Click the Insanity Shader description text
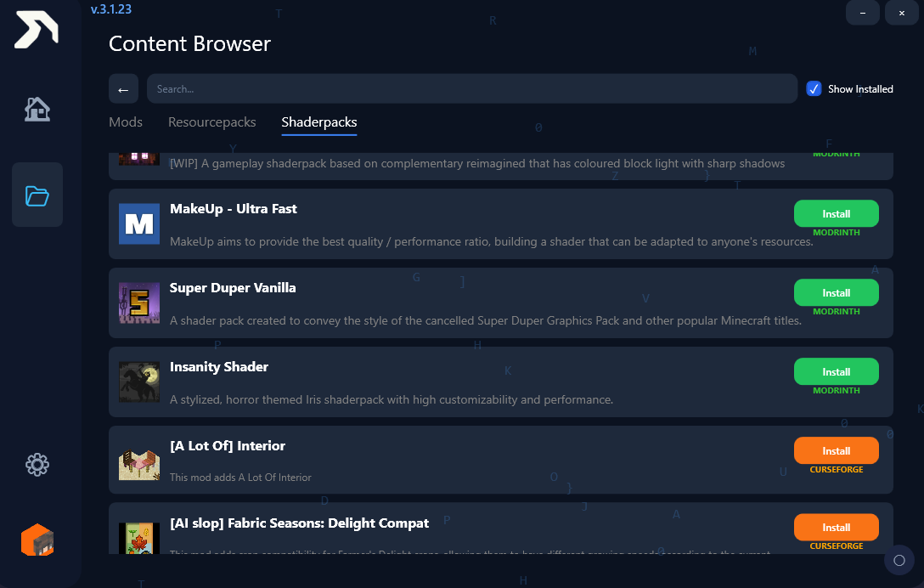Image resolution: width=924 pixels, height=588 pixels. [x=392, y=400]
